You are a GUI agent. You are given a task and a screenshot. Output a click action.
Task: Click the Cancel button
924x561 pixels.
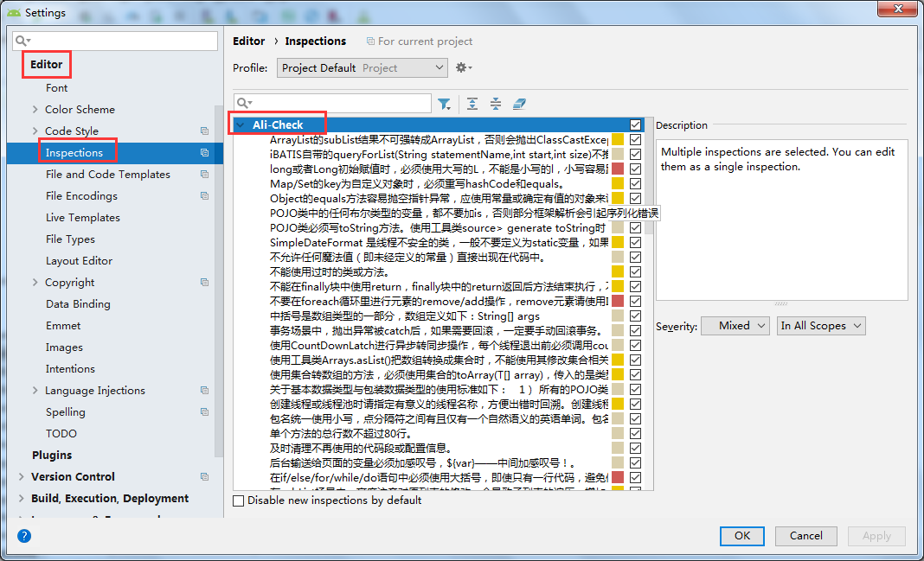(x=805, y=536)
